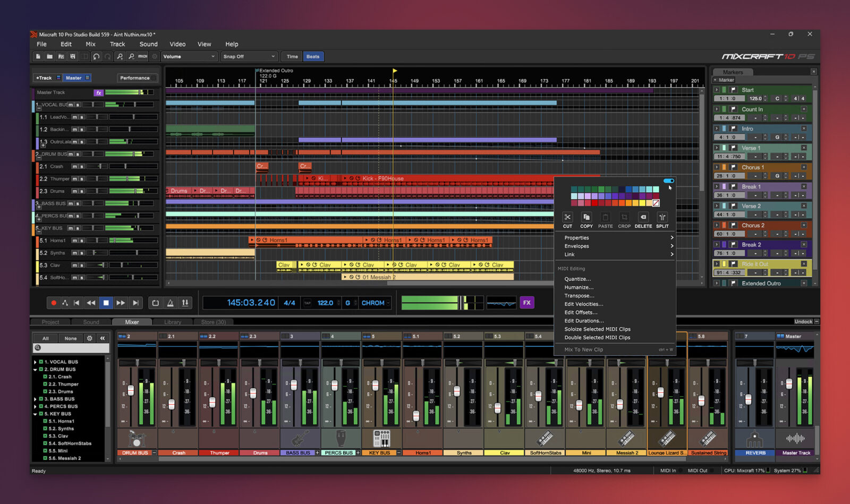Click the Zoom In magnifier icon

(x=120, y=56)
